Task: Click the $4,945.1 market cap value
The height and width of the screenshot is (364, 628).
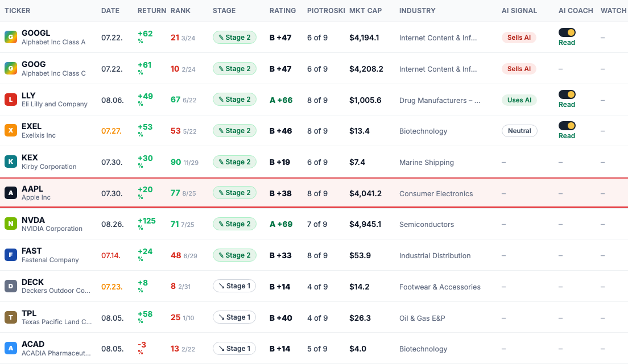Action: click(x=365, y=224)
